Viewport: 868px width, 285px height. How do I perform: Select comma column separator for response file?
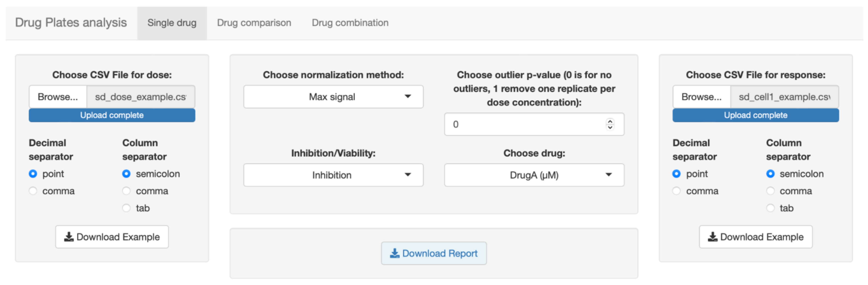pyautogui.click(x=770, y=191)
